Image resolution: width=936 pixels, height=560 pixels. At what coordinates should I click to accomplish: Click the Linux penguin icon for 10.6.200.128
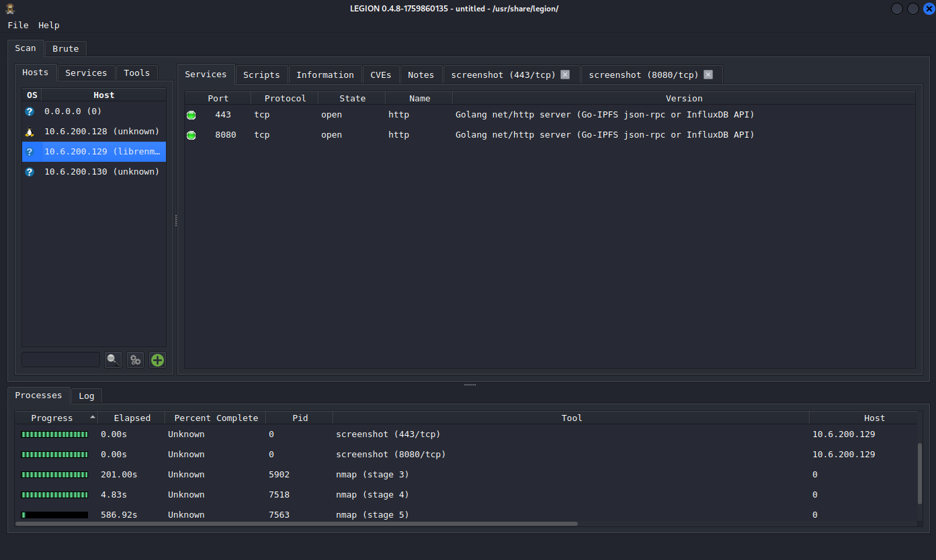[30, 132]
